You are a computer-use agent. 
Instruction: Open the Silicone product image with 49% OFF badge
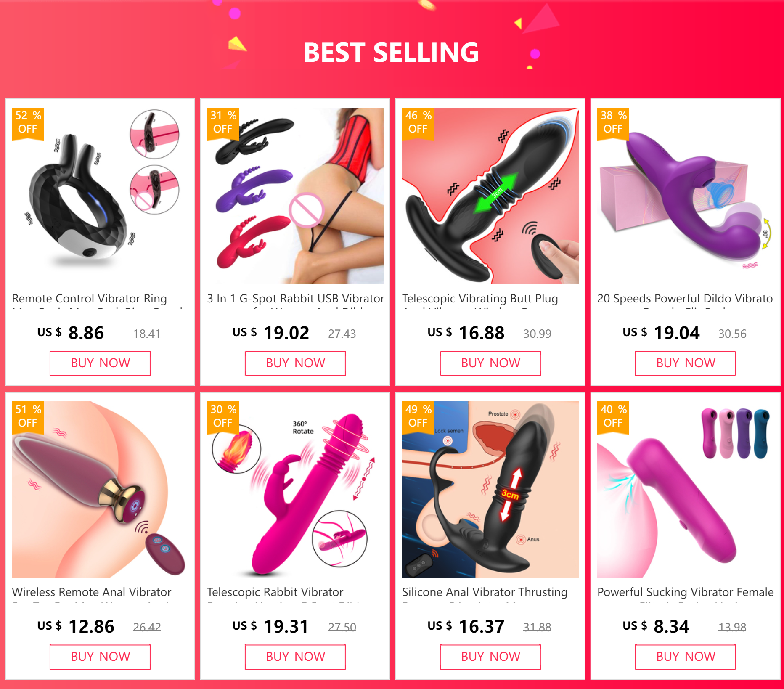490,490
